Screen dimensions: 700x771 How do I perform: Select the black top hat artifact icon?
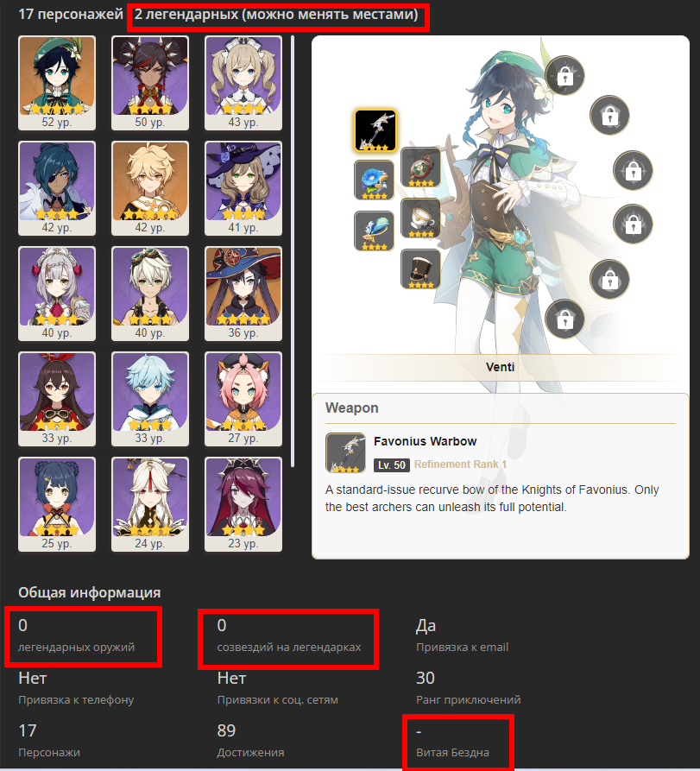(421, 269)
